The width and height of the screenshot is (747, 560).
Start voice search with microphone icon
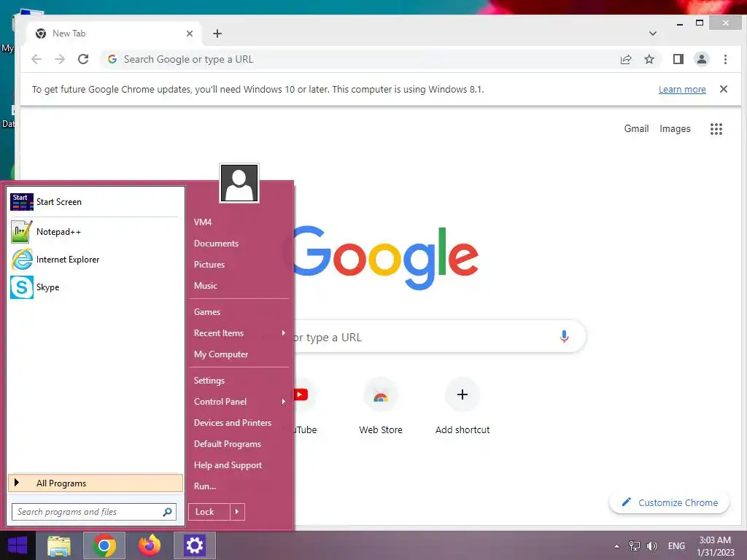coord(564,337)
